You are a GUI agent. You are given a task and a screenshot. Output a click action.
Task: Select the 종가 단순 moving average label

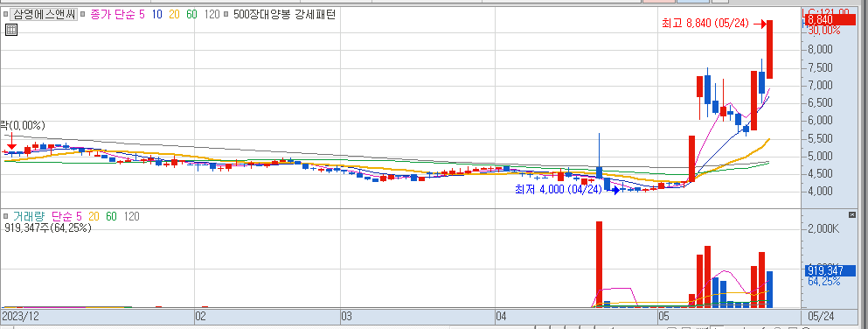pyautogui.click(x=114, y=15)
